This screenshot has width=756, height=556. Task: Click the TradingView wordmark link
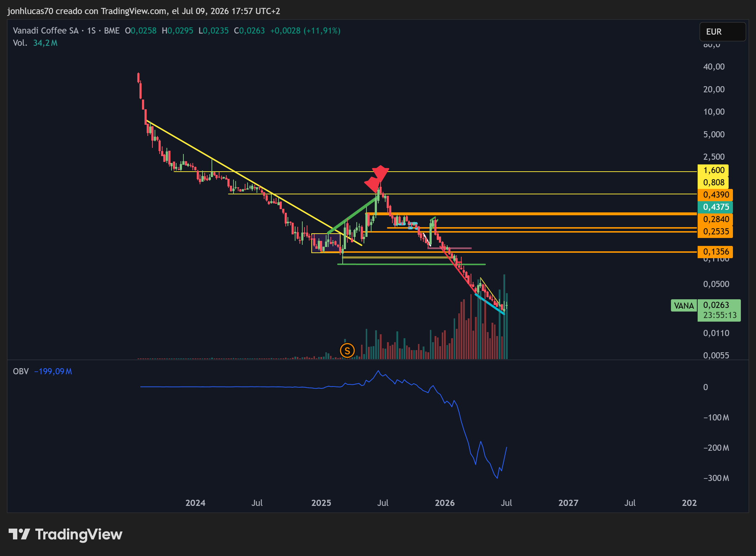[x=79, y=534]
